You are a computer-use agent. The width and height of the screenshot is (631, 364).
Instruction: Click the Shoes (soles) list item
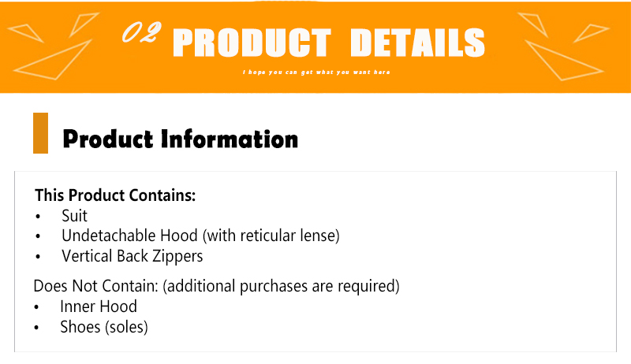click(x=104, y=327)
